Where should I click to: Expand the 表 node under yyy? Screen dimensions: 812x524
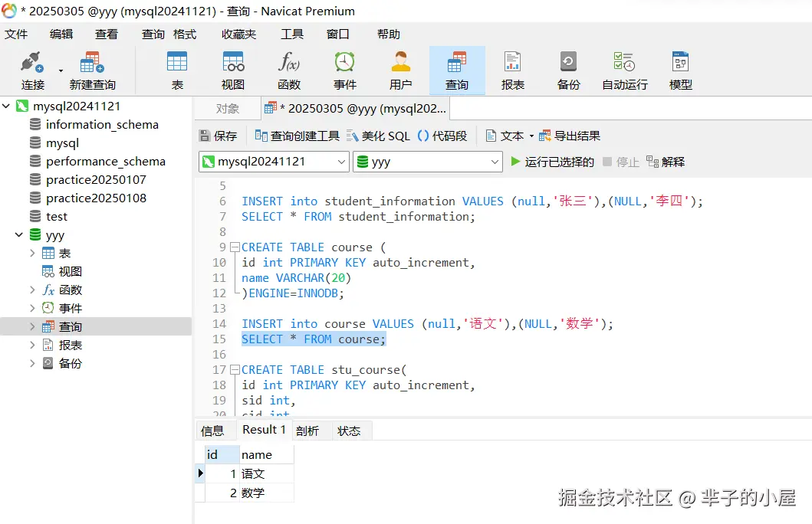[32, 253]
